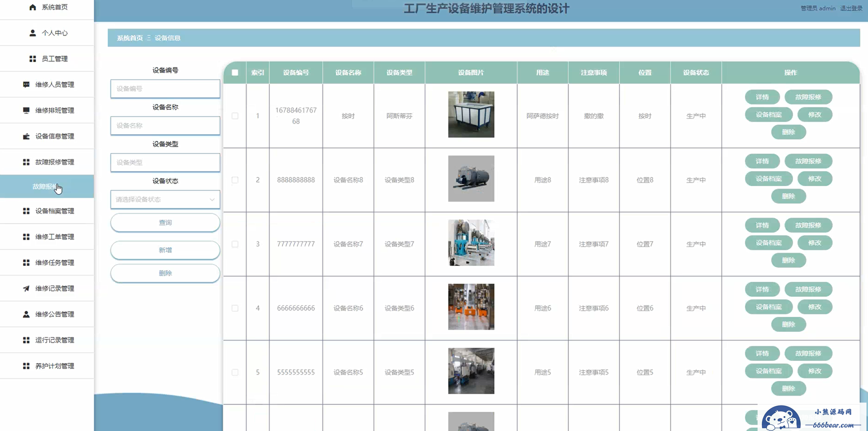Click 设备档案 in the 设备名称5 row
Image resolution: width=868 pixels, height=431 pixels.
tap(769, 371)
